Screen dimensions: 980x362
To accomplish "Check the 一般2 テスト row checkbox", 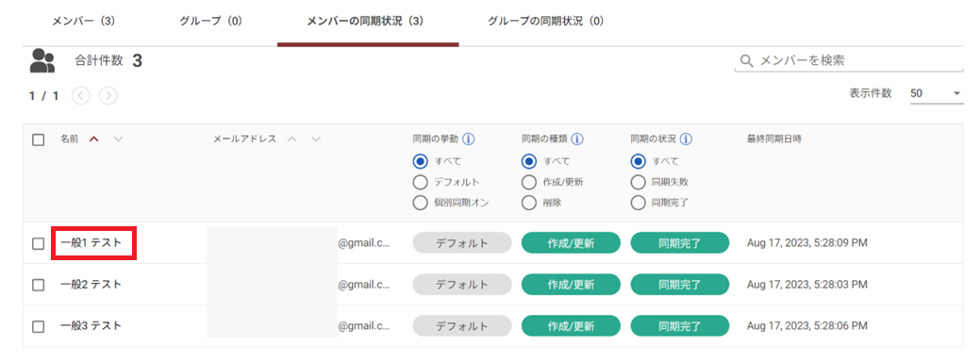I will tap(38, 285).
